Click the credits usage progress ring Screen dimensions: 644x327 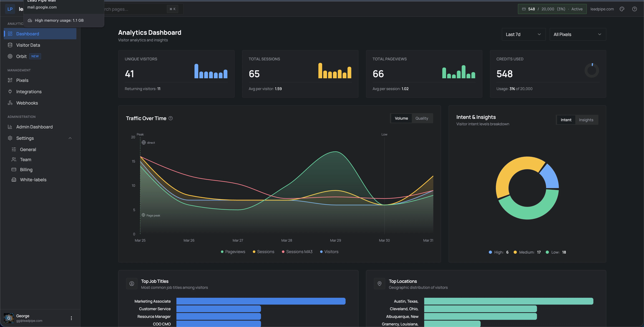coord(592,70)
